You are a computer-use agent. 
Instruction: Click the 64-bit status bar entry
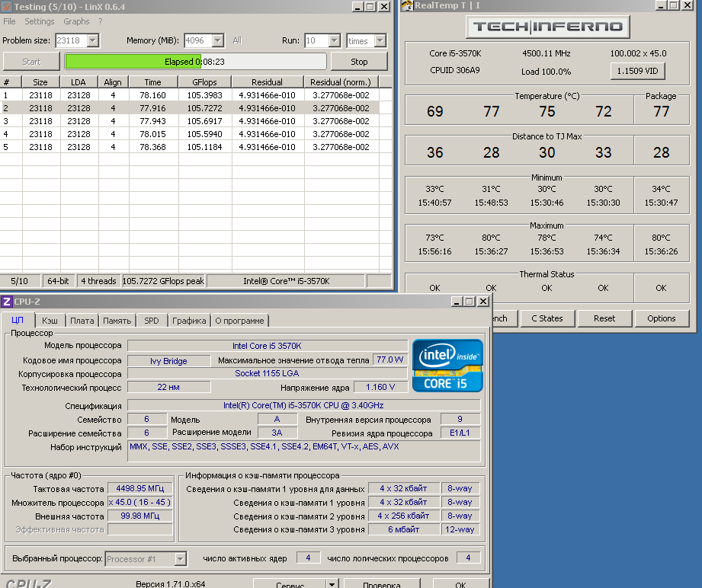click(x=58, y=281)
